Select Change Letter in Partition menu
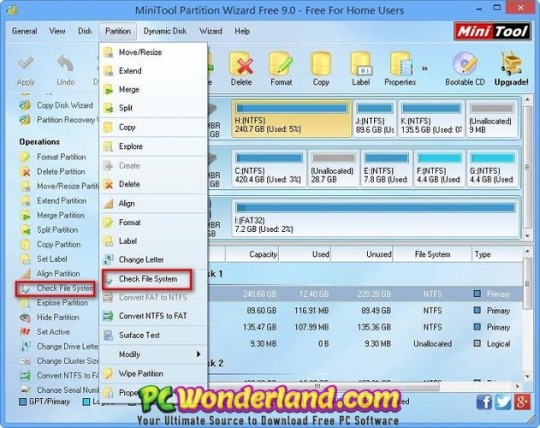This screenshot has height=428, width=540. click(153, 260)
